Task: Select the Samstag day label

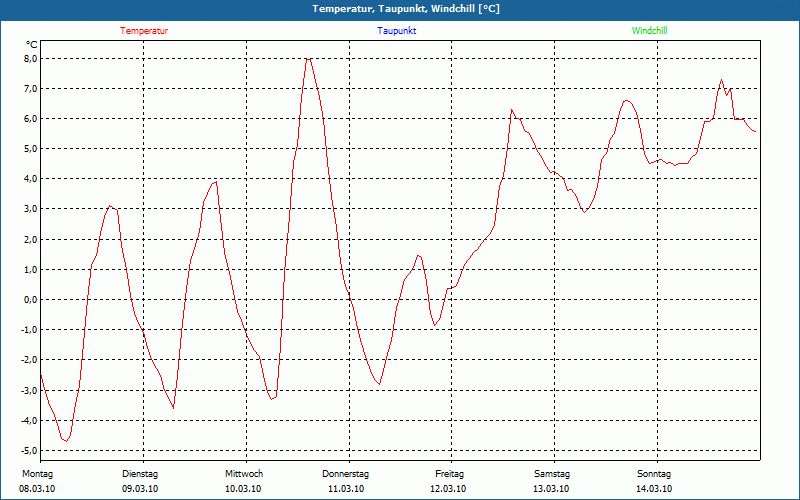Action: click(x=552, y=474)
